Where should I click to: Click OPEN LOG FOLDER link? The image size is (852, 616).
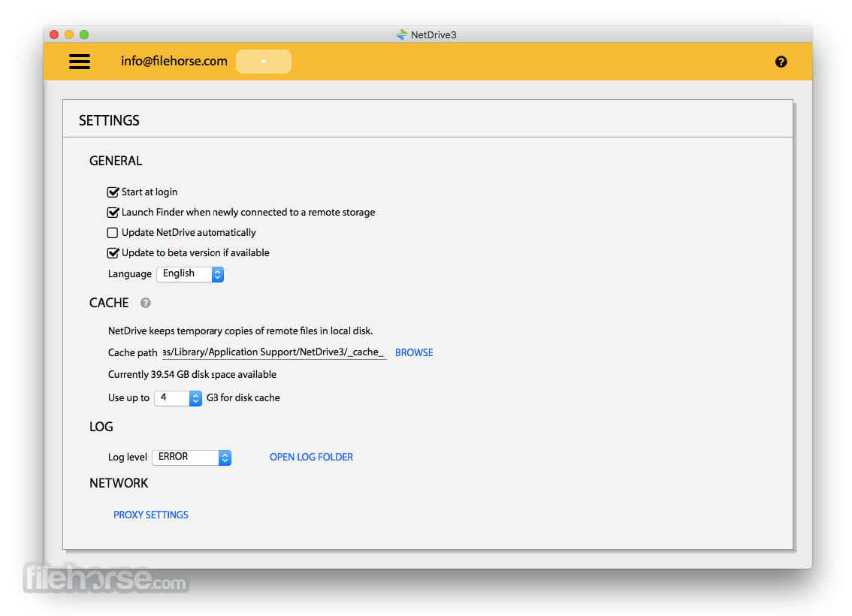(311, 457)
